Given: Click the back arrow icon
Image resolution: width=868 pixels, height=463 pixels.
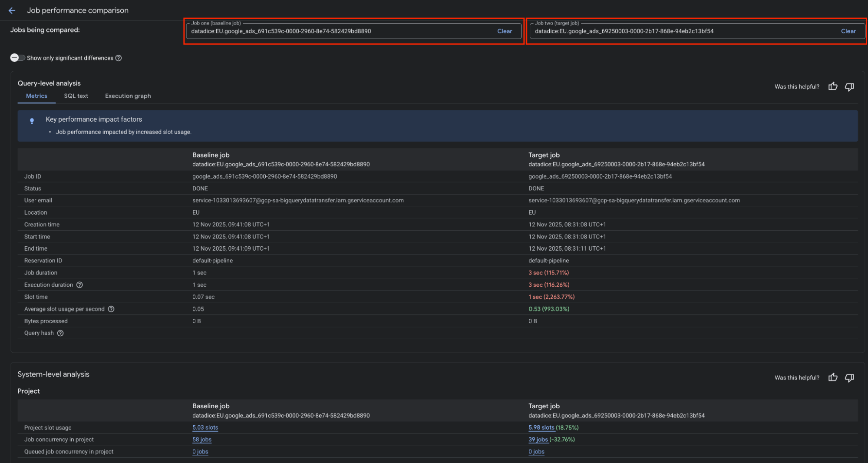Looking at the screenshot, I should (x=12, y=10).
